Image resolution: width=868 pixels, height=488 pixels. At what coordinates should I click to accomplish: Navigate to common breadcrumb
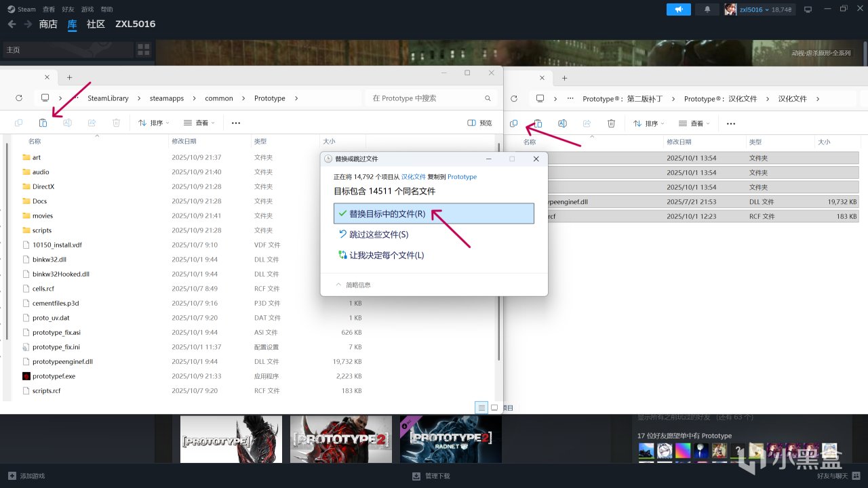point(219,98)
